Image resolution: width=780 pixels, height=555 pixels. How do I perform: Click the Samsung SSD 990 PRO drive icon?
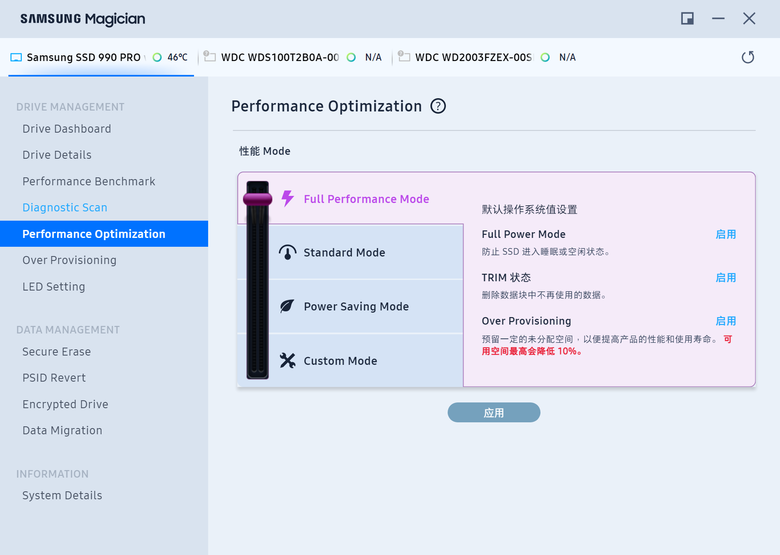pos(16,57)
